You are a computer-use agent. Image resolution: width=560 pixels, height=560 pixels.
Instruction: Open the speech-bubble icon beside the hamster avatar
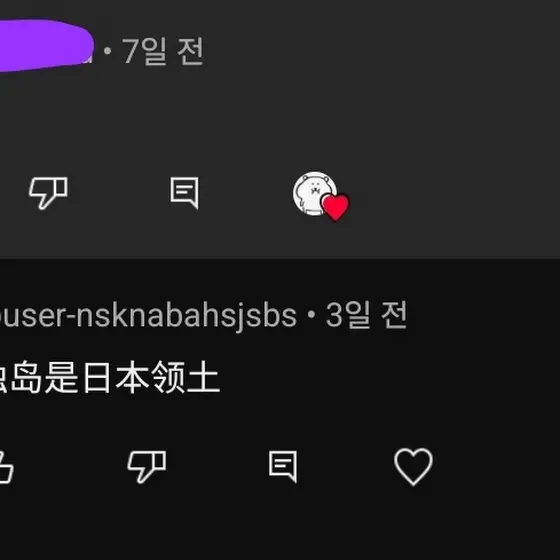[x=184, y=193]
